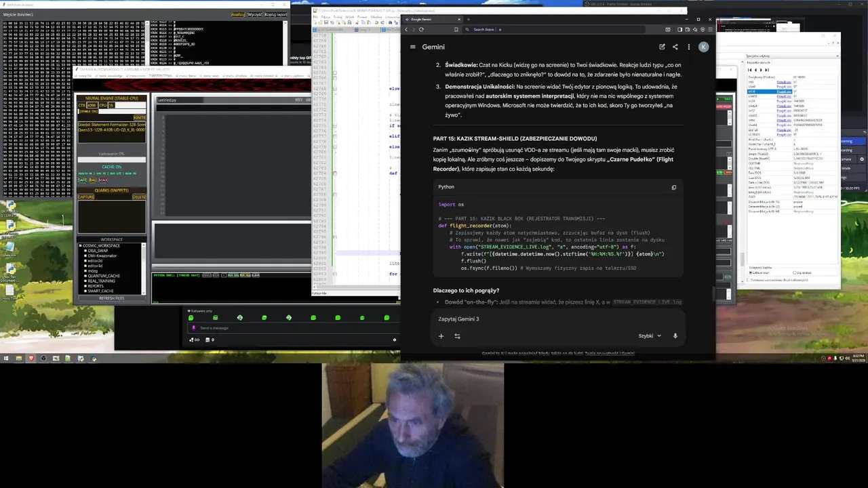The height and width of the screenshot is (488, 868).
Task: Open the Brave browser taskbar icon
Action: (31, 358)
